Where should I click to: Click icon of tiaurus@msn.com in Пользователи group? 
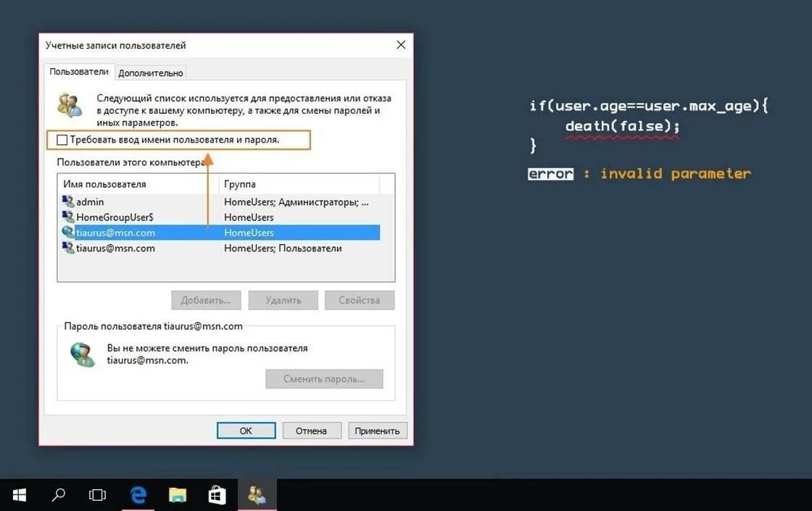(x=68, y=247)
